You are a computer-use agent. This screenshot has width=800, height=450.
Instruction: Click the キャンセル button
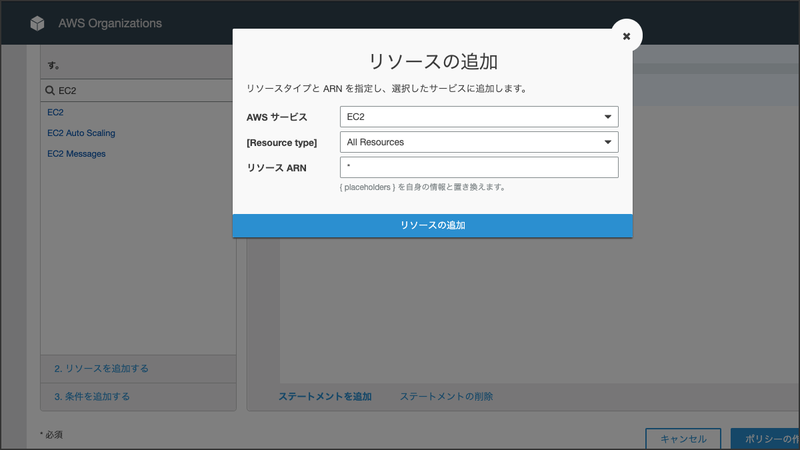click(x=683, y=439)
